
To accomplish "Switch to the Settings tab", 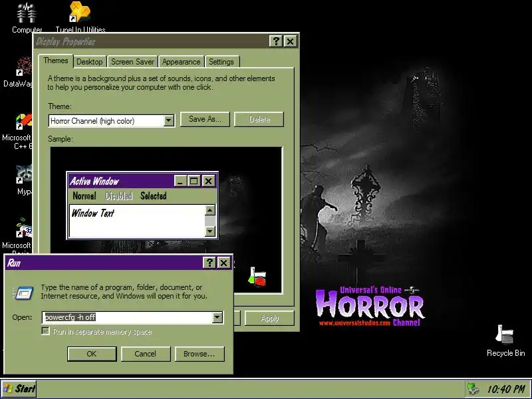I will [221, 62].
